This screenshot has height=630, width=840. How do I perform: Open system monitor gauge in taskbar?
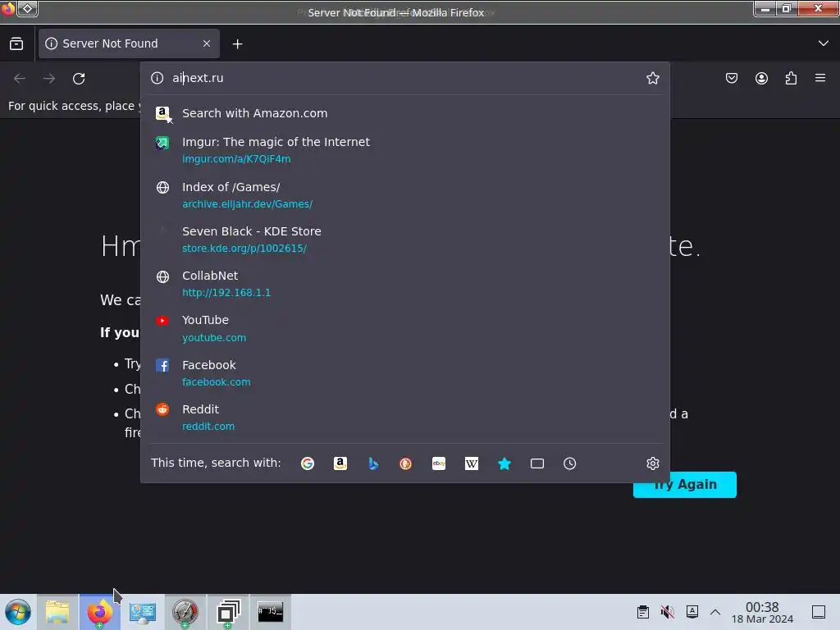tap(185, 612)
